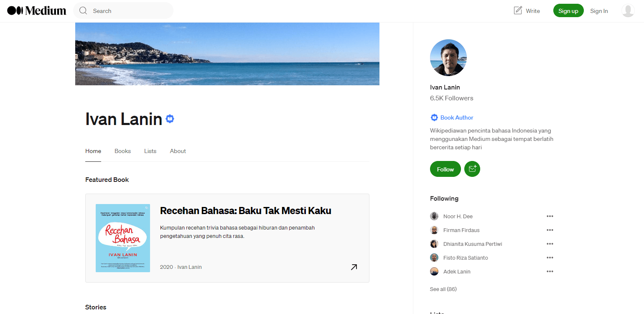The width and height of the screenshot is (644, 314).
Task: Open featured book via arrow icon
Action: point(354,267)
